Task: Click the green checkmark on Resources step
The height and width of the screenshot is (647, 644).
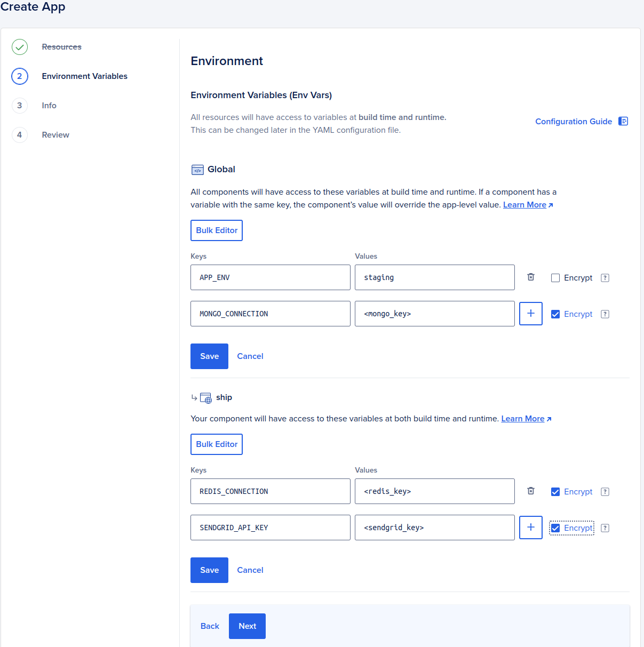Action: (x=19, y=47)
